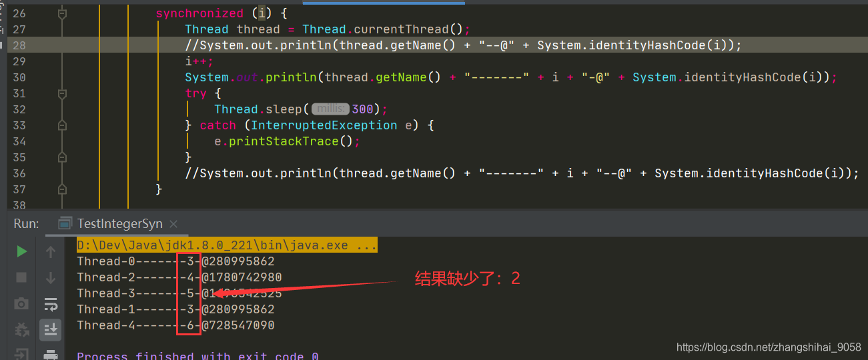The height and width of the screenshot is (360, 868).
Task: Click 'e.printStackTrace();' on line 34
Action: point(288,141)
